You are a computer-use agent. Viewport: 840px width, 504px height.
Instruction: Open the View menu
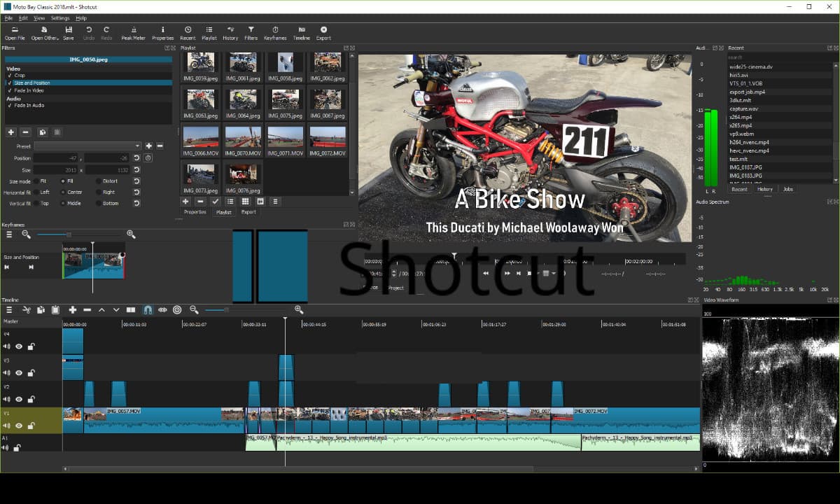coord(39,18)
